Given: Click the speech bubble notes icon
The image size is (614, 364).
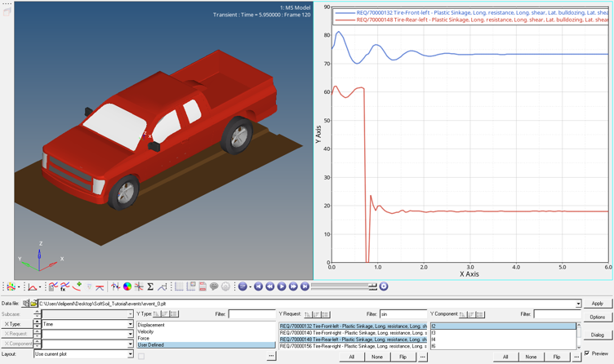Looking at the screenshot, I should [x=214, y=286].
